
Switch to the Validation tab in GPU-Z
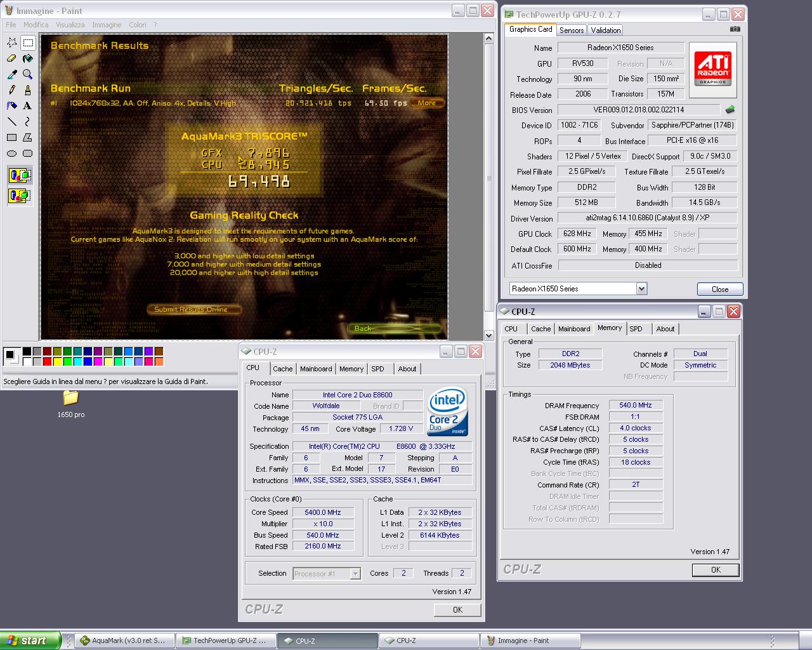[x=606, y=30]
